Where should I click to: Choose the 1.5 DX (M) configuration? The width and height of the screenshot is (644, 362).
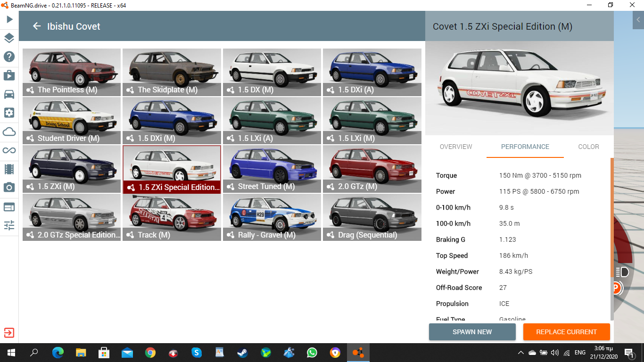coord(272,72)
